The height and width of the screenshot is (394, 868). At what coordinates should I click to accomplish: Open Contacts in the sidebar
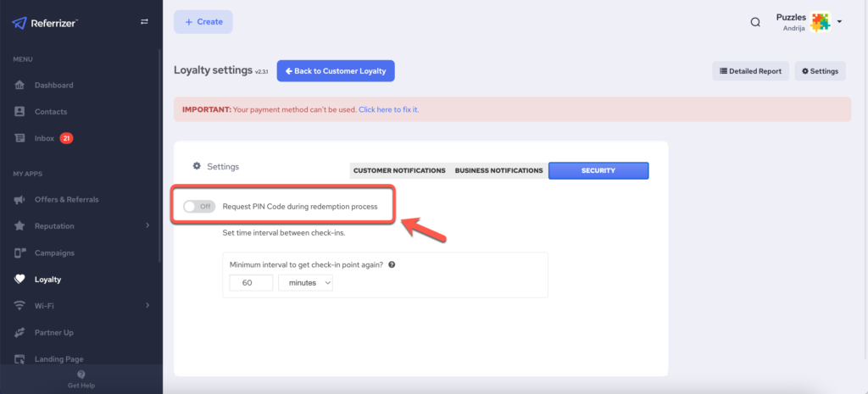pos(50,112)
